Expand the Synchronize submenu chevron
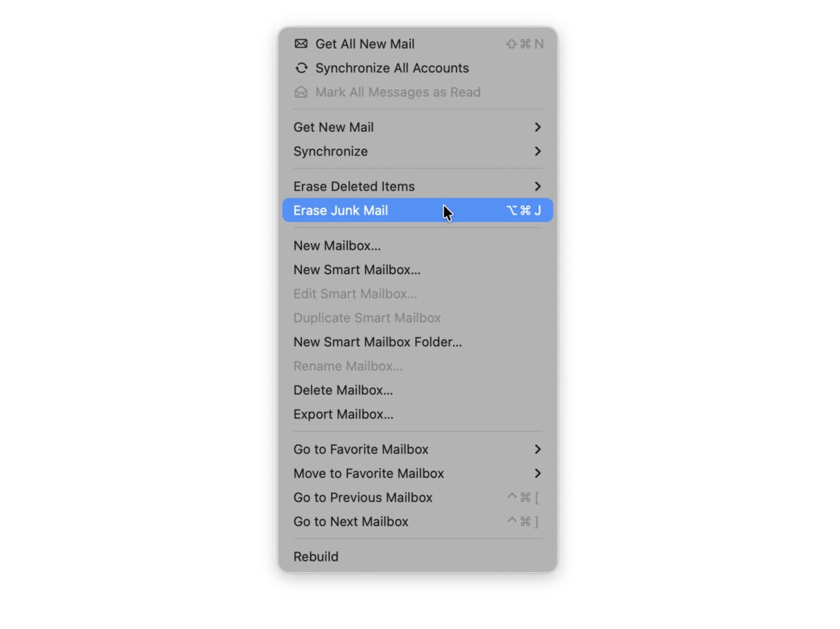This screenshot has height=629, width=840. [537, 151]
